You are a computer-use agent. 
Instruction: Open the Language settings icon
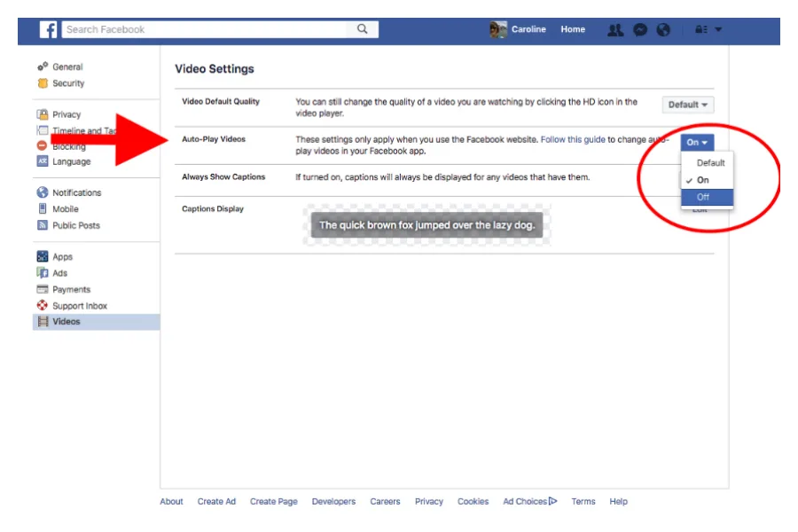tap(42, 161)
